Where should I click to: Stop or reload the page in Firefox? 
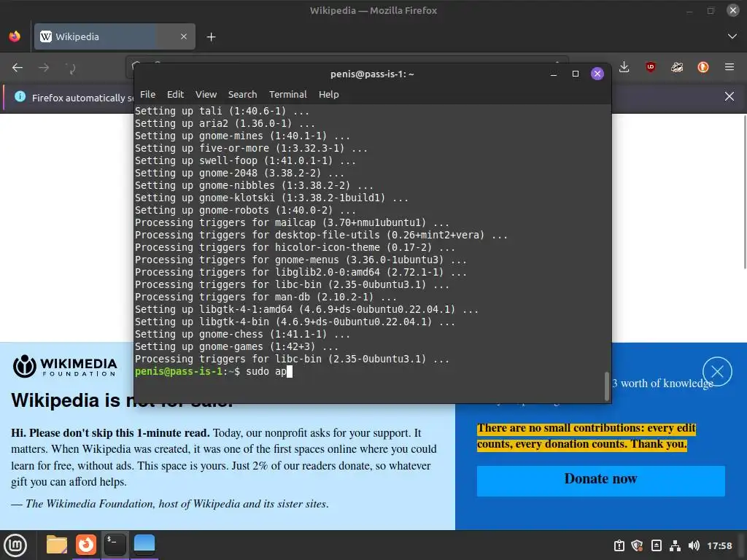pyautogui.click(x=71, y=68)
